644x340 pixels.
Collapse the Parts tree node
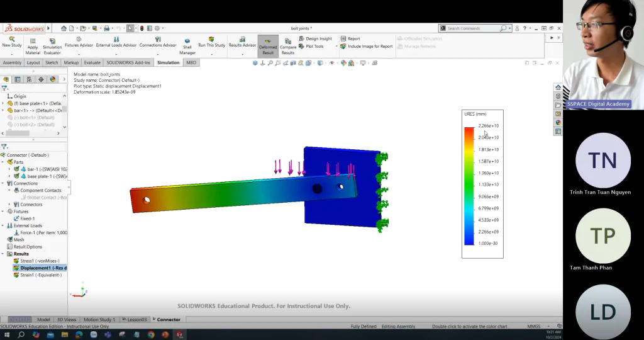(3, 162)
